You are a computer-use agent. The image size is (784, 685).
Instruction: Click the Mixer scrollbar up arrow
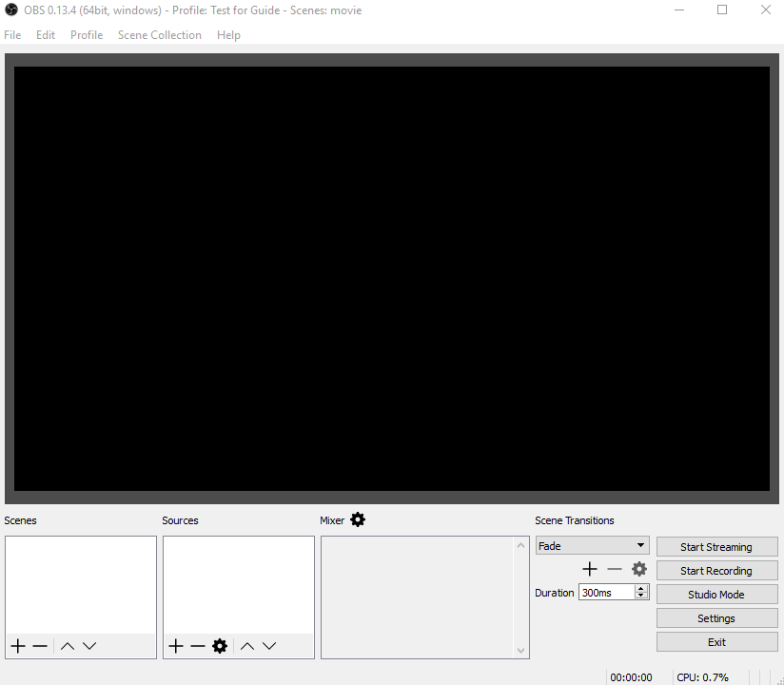tap(521, 545)
